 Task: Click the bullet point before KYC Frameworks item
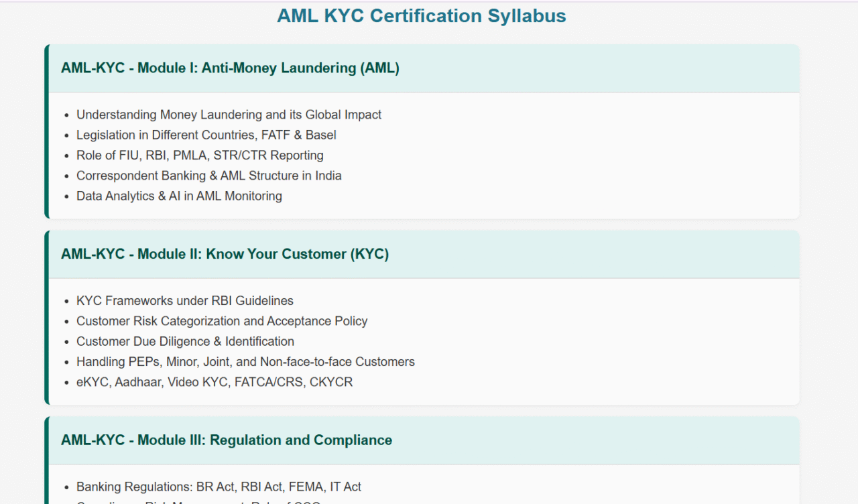click(x=66, y=302)
